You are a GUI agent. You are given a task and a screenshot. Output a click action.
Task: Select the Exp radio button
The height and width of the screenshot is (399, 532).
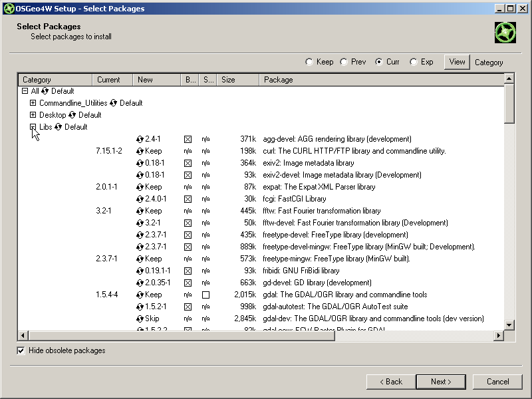coord(413,62)
